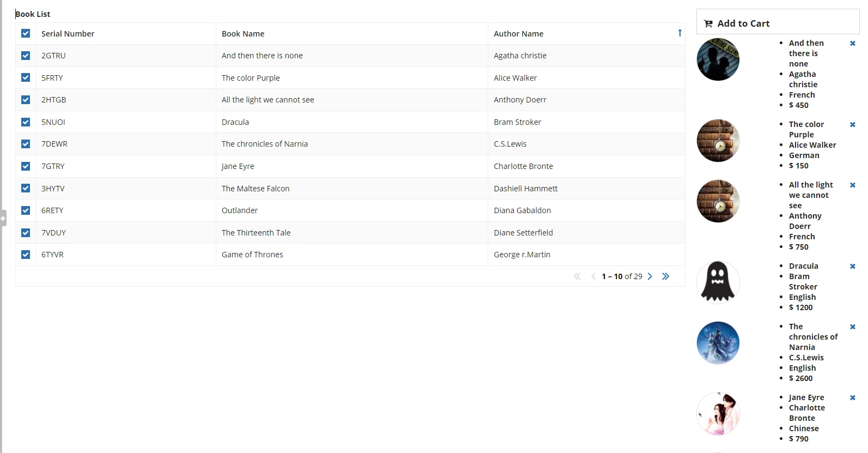
Task: Sort by Serial Number column header
Action: point(68,34)
